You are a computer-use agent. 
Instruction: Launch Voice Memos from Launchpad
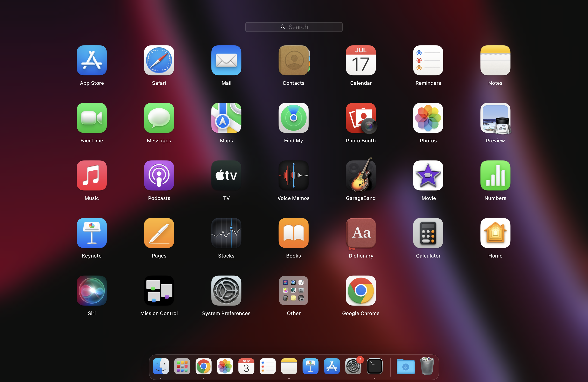point(293,176)
